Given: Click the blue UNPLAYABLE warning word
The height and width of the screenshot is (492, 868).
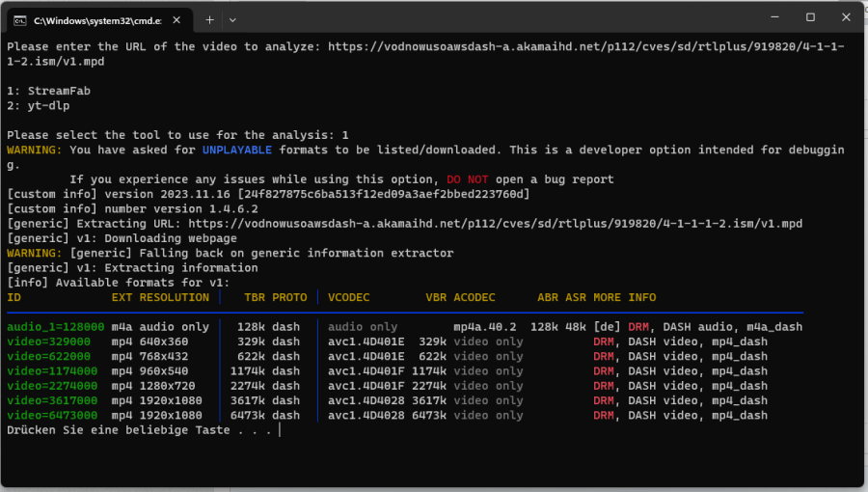Looking at the screenshot, I should [237, 150].
